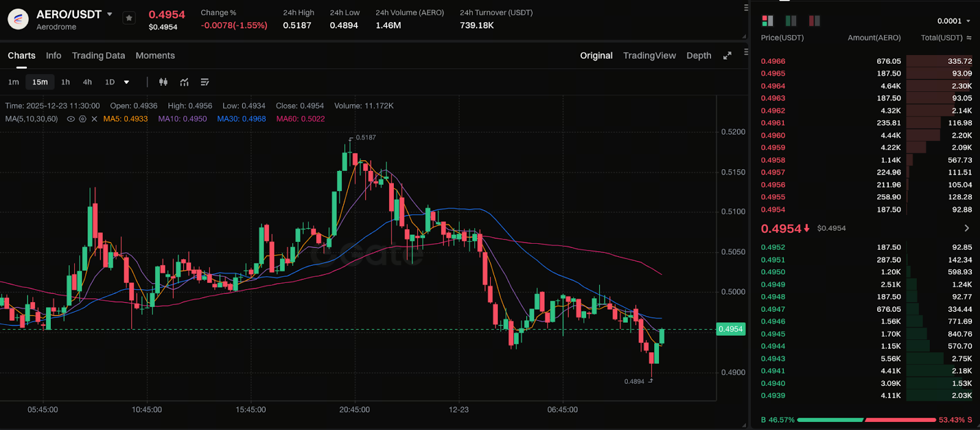Image resolution: width=980 pixels, height=430 pixels.
Task: Expand more time intervals dropdown arrow
Action: pos(127,82)
